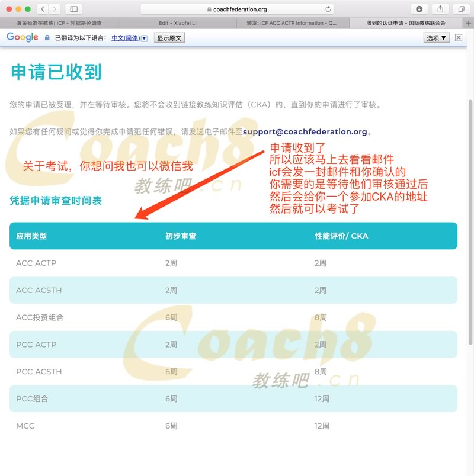Image resolution: width=474 pixels, height=476 pixels.
Task: Click the 性能评价/ CKA column header
Action: (x=341, y=236)
